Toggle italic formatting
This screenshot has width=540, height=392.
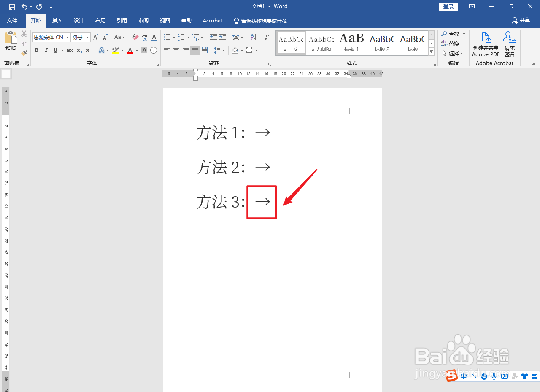point(46,50)
